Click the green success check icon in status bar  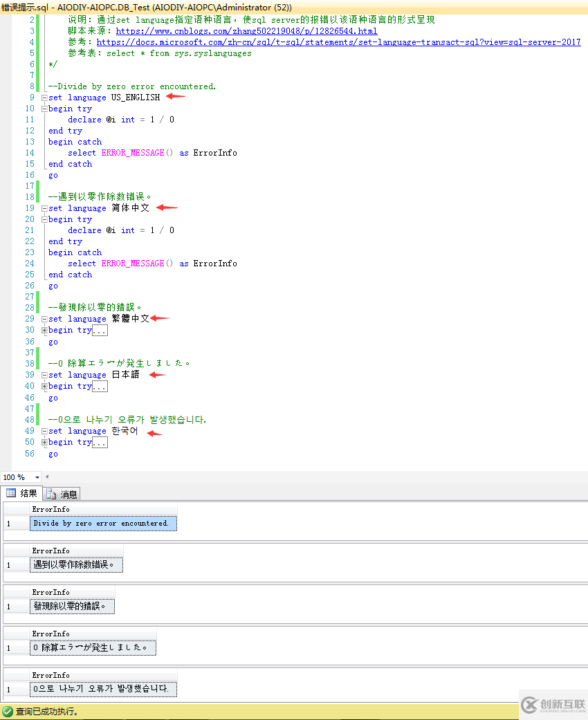pos(7,710)
